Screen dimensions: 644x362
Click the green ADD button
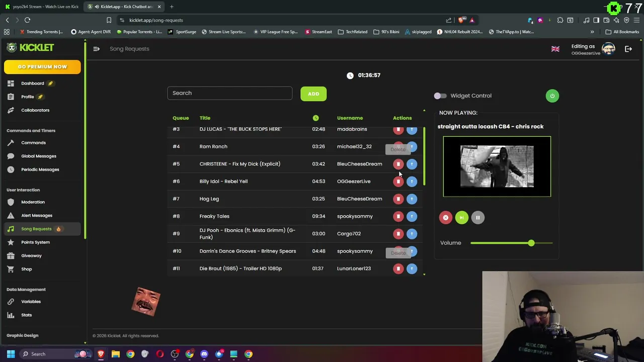click(313, 94)
